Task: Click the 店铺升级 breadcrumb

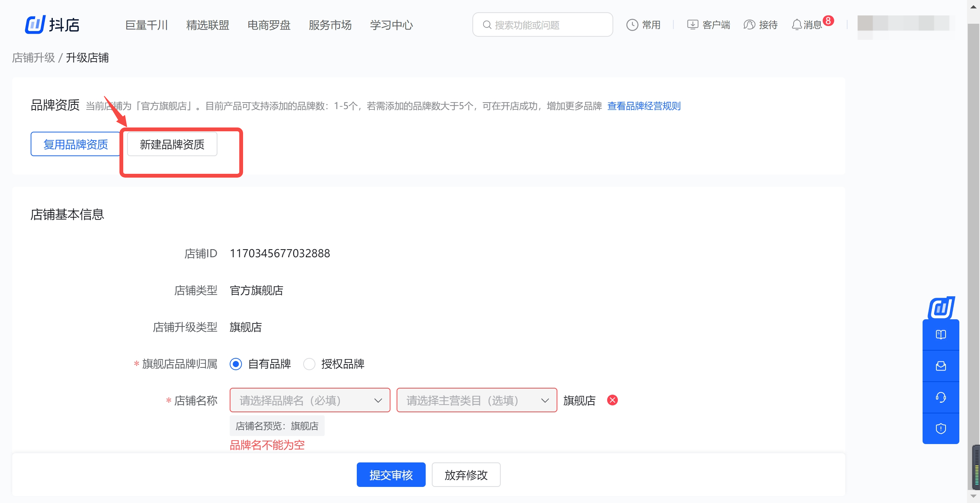Action: point(34,57)
